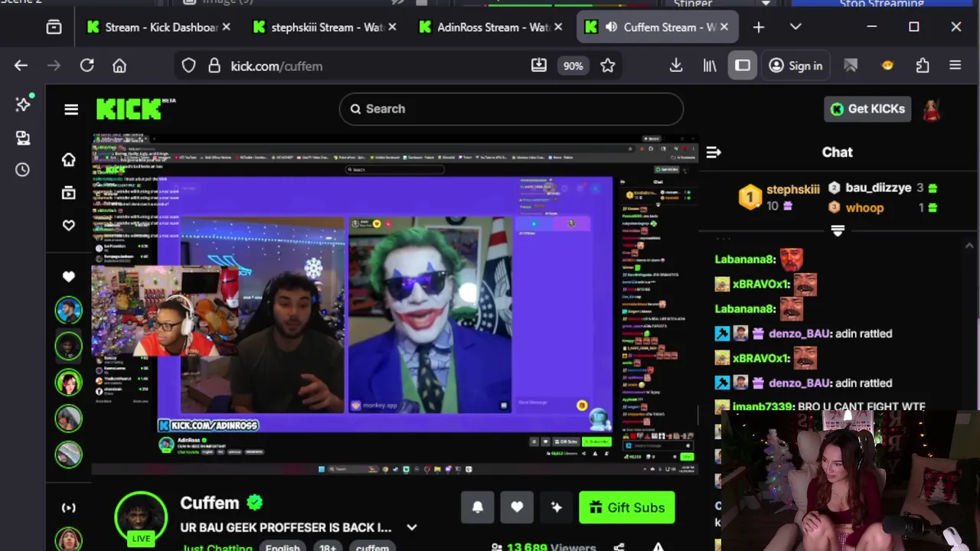This screenshot has height=551, width=980.
Task: Click the Kick search field
Action: (x=511, y=109)
